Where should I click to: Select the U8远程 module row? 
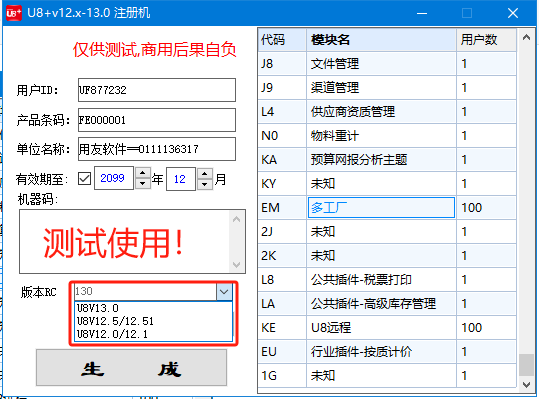[x=387, y=328]
